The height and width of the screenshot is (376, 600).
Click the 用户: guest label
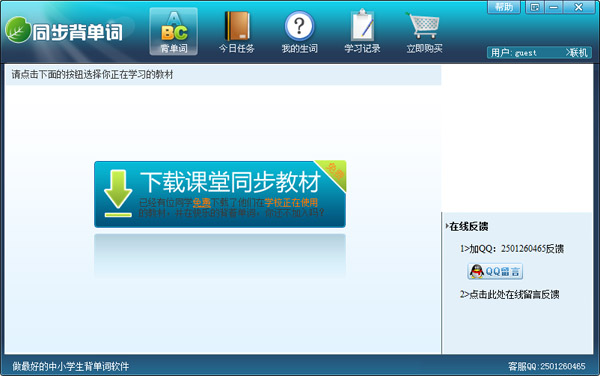[x=514, y=53]
